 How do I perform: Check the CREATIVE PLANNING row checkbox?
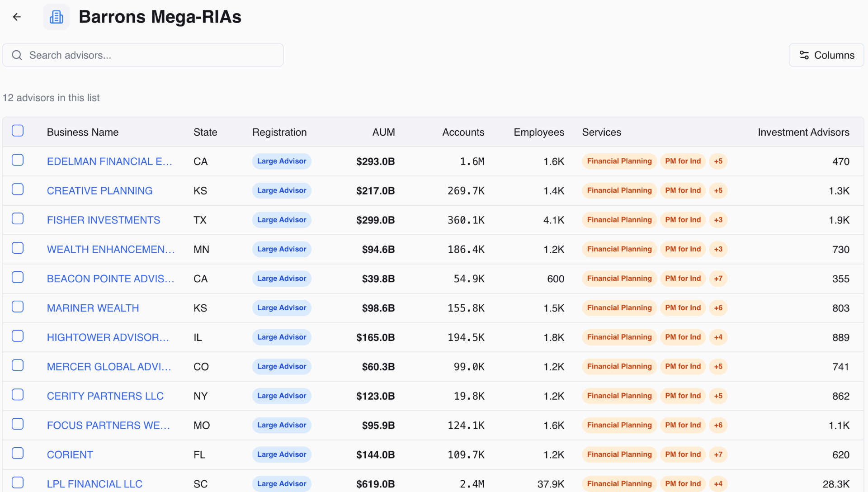[18, 189]
